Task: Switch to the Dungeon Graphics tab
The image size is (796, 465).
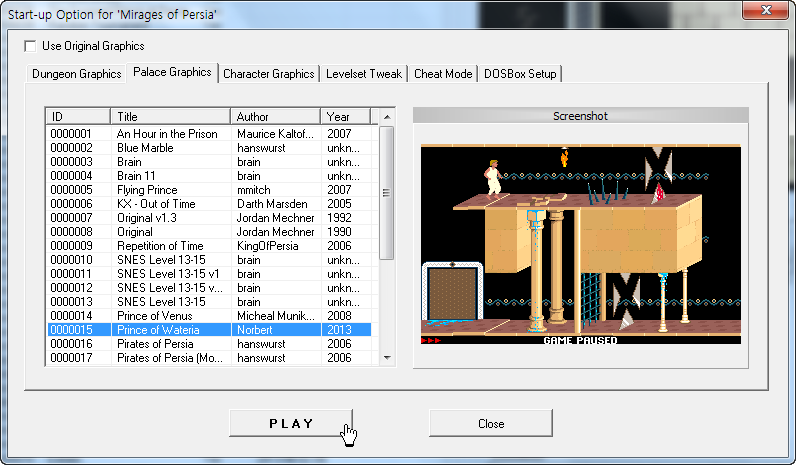Action: pyautogui.click(x=76, y=74)
